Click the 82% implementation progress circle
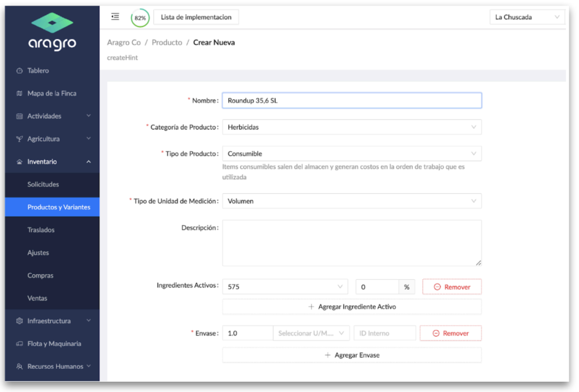Viewport: 579px width, 392px height. click(140, 18)
